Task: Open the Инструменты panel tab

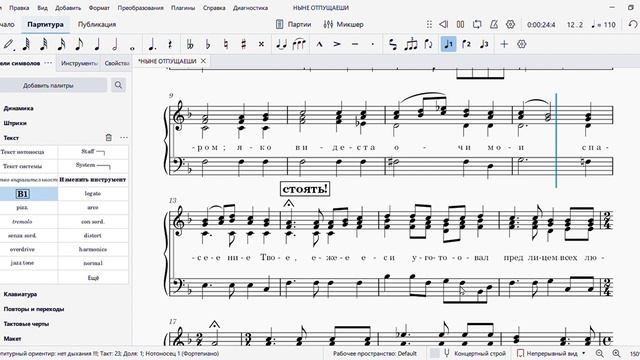Action: (x=78, y=63)
